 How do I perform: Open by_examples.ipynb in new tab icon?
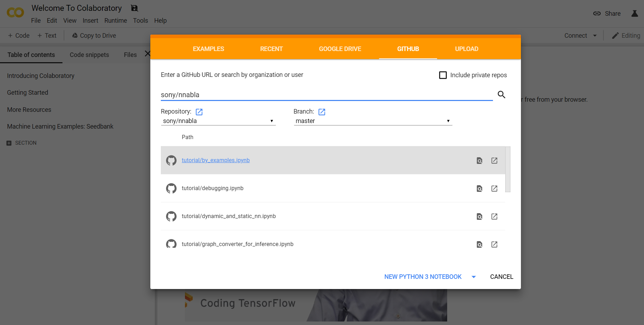tap(494, 160)
